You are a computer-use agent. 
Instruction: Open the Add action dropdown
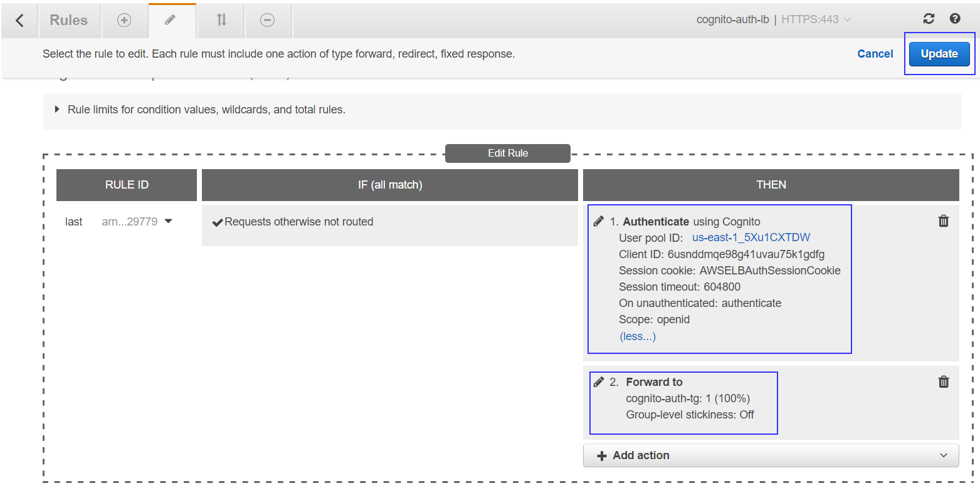(771, 455)
